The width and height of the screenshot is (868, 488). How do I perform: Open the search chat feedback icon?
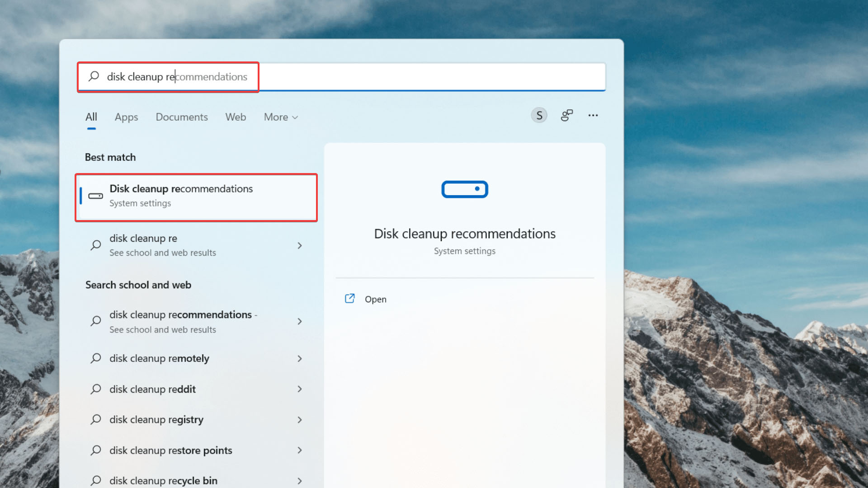coord(566,116)
